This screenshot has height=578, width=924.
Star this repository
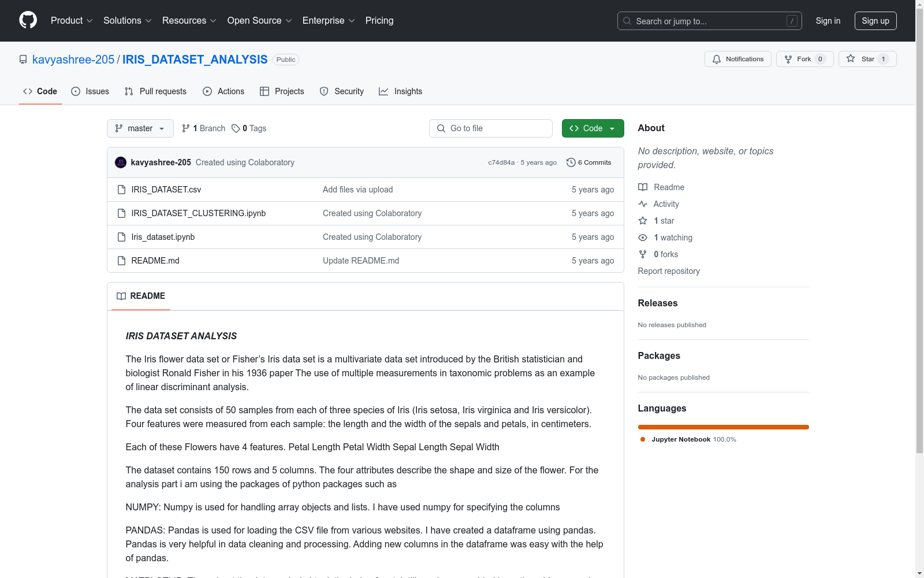pos(867,59)
